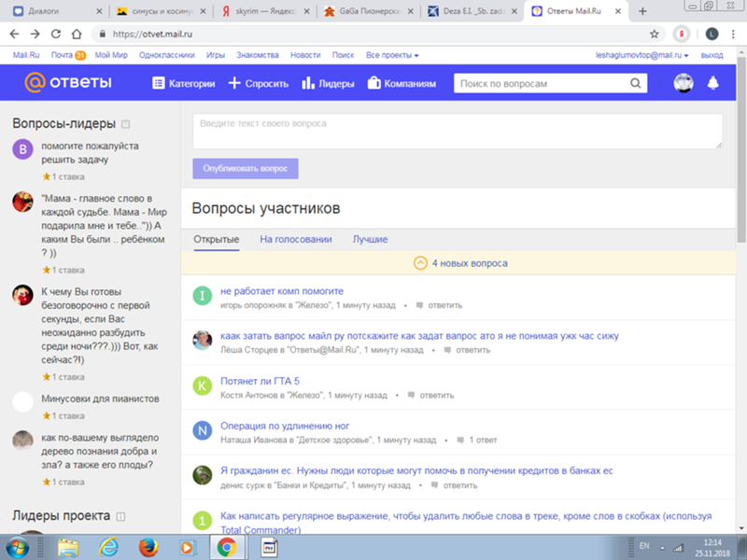Open the Лидеры section

pos(328,83)
